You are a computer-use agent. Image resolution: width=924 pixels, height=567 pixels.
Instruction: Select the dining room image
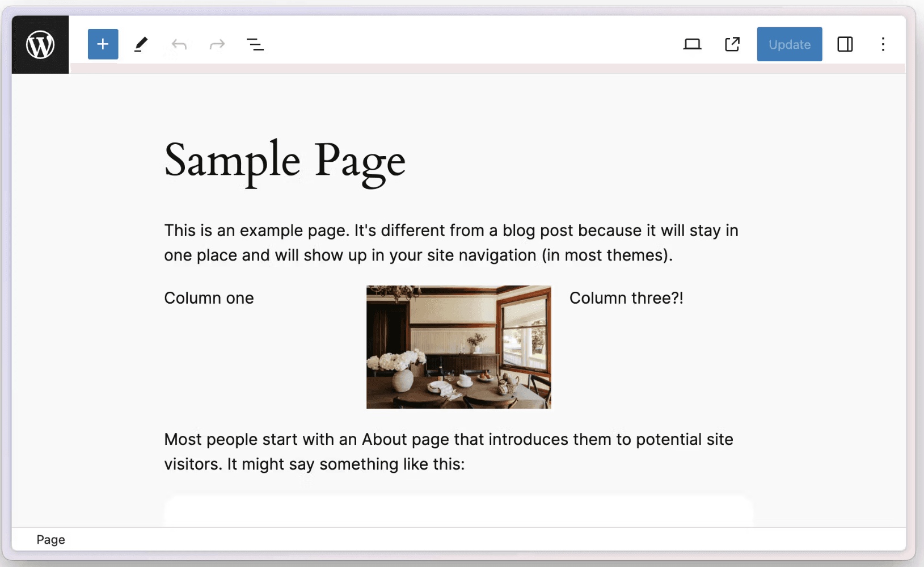coord(458,347)
